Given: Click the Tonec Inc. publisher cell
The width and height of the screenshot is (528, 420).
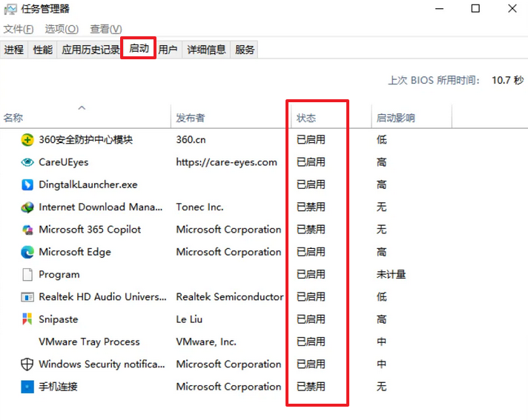Looking at the screenshot, I should point(199,207).
